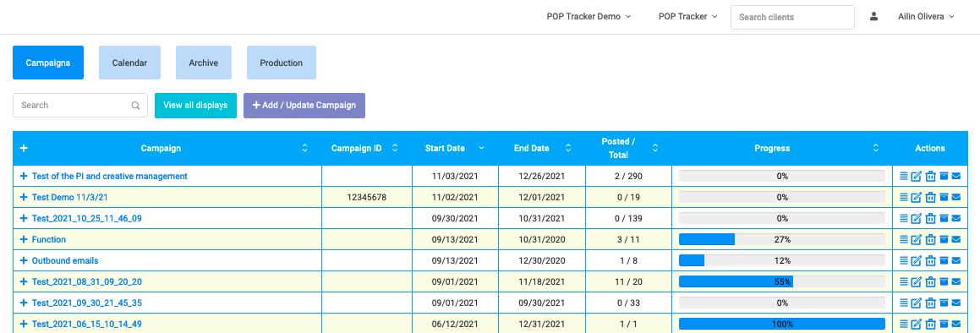
Task: Switch to the Campaigns tab
Action: tap(48, 63)
